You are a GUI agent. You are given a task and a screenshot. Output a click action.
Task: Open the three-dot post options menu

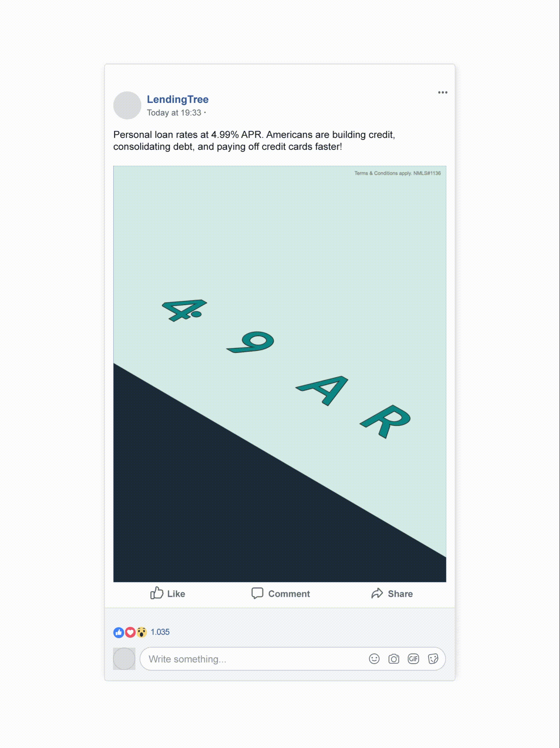click(x=442, y=92)
